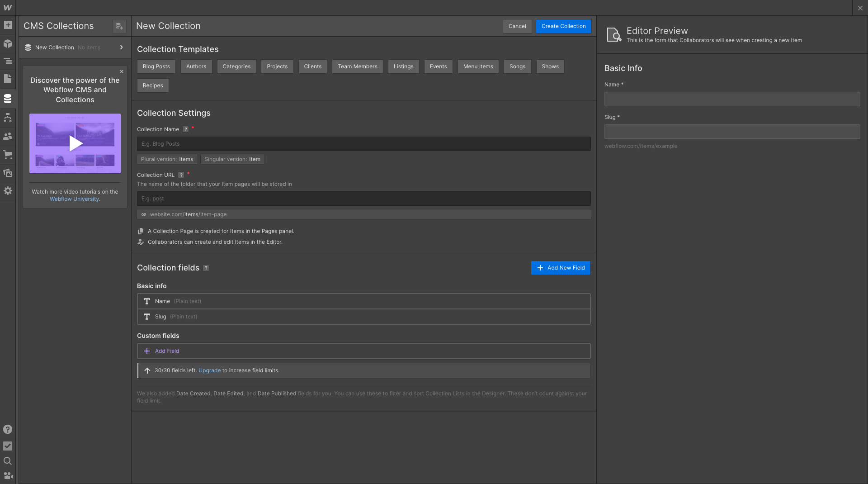Click webflow.com/items/example slug hint text
This screenshot has height=484, width=868.
click(641, 146)
